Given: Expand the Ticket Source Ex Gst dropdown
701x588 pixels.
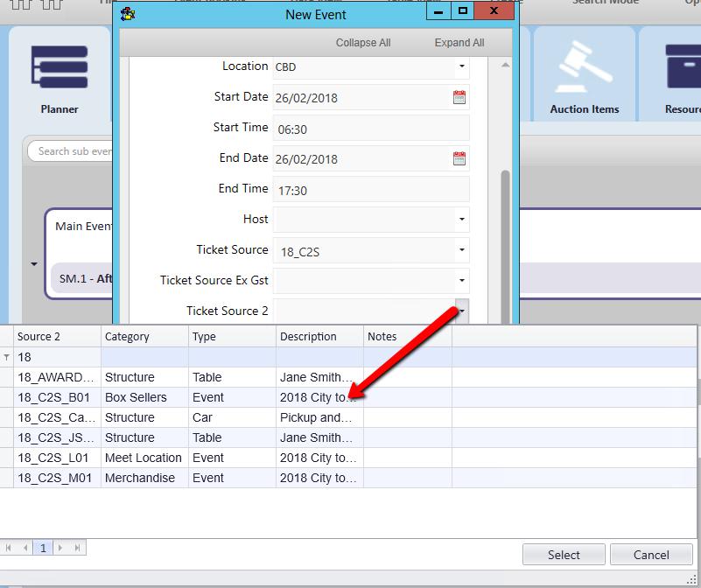Looking at the screenshot, I should coord(461,281).
